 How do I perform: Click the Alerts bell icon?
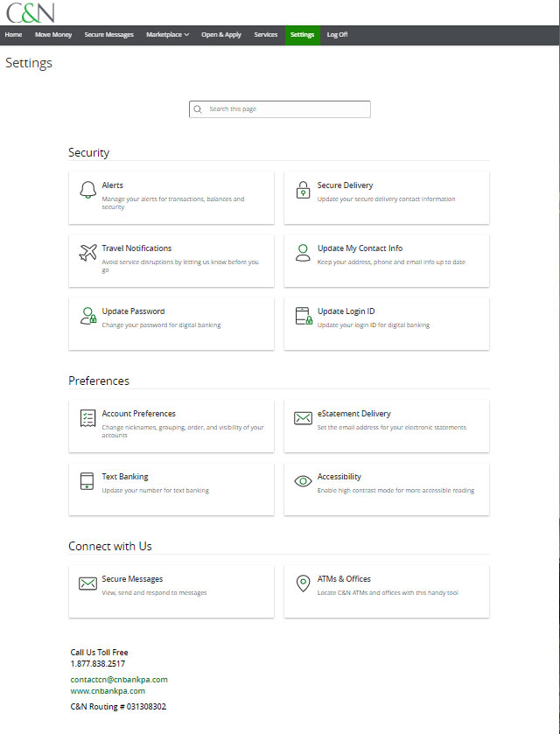[87, 190]
